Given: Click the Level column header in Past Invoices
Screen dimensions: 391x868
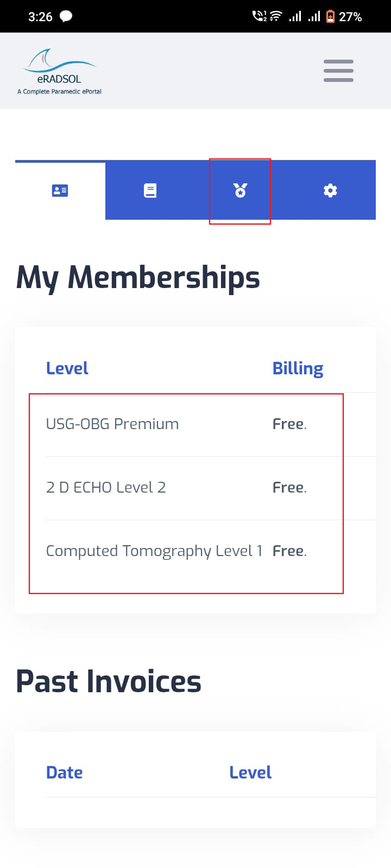Looking at the screenshot, I should click(250, 773).
